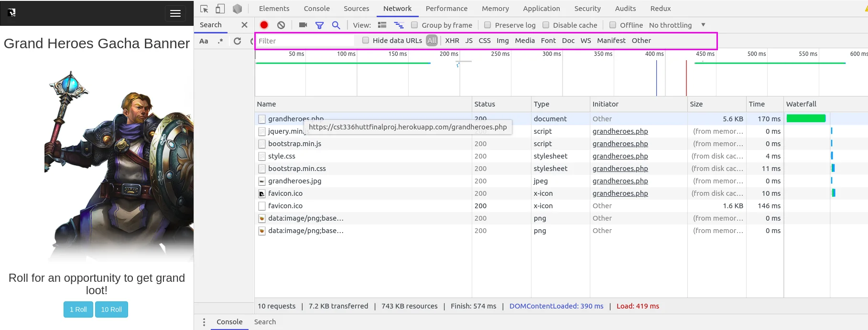The width and height of the screenshot is (868, 330).
Task: Click the capture screenshots camera icon
Action: coord(303,25)
